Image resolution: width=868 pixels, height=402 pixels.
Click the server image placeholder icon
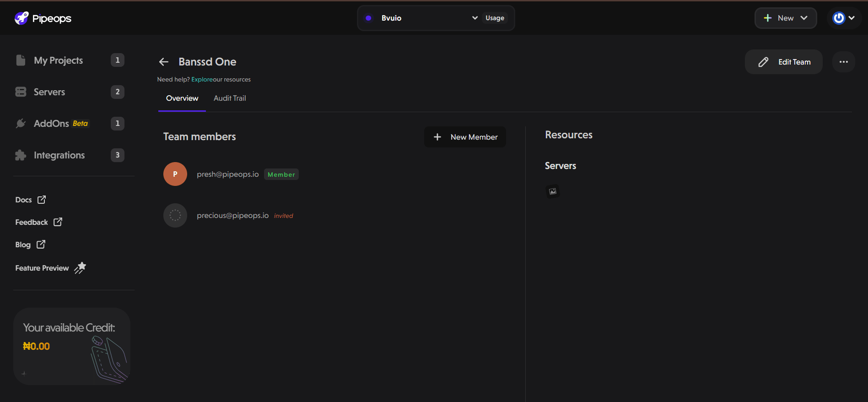click(x=553, y=191)
